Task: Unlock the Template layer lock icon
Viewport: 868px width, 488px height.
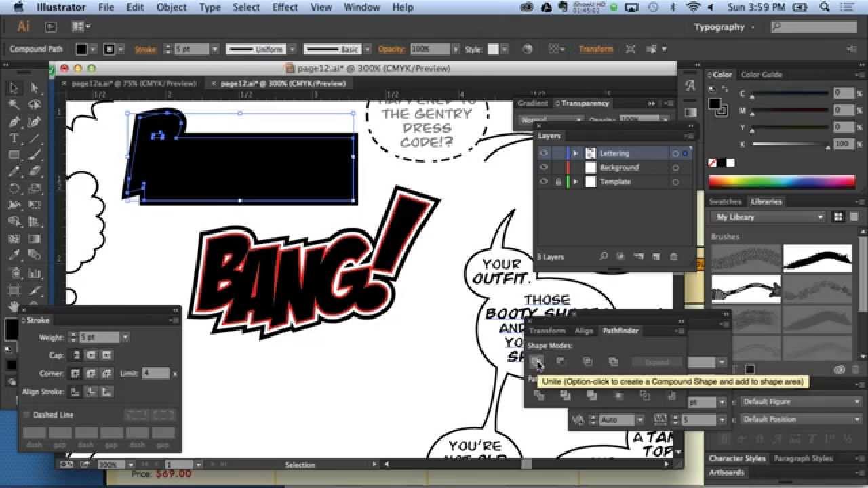Action: [559, 182]
